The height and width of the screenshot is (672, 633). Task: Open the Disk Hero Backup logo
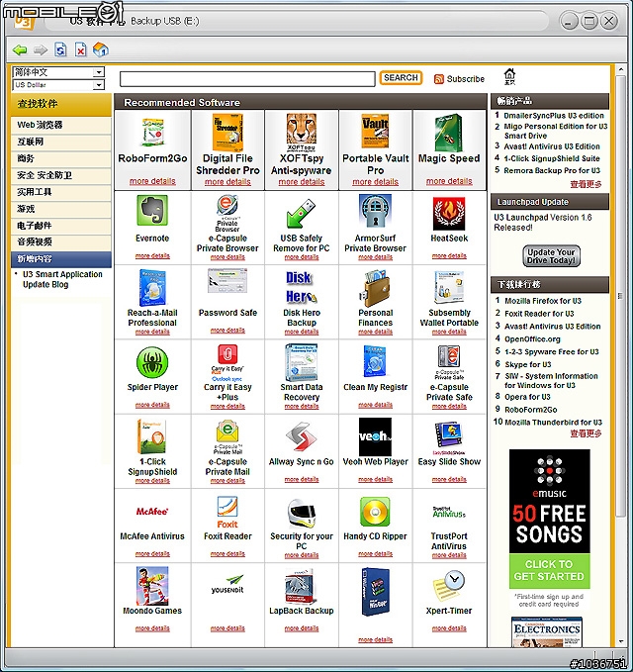[x=301, y=287]
